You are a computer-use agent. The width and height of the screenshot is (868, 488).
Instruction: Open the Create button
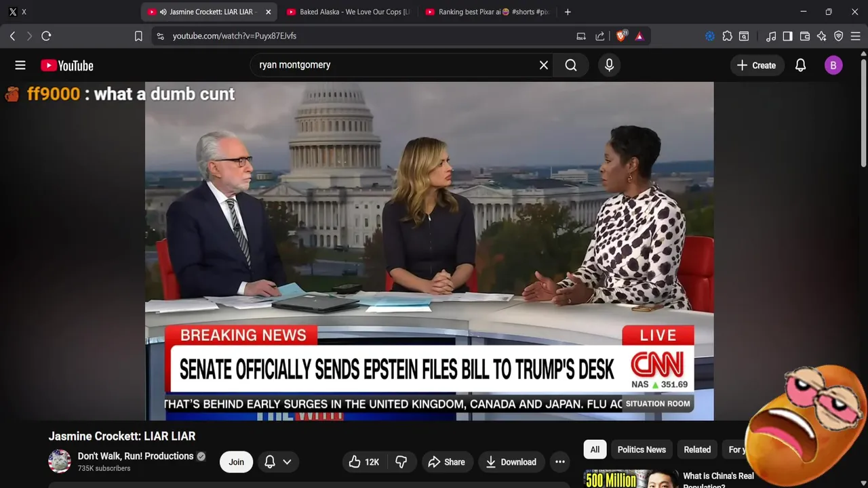pos(756,65)
